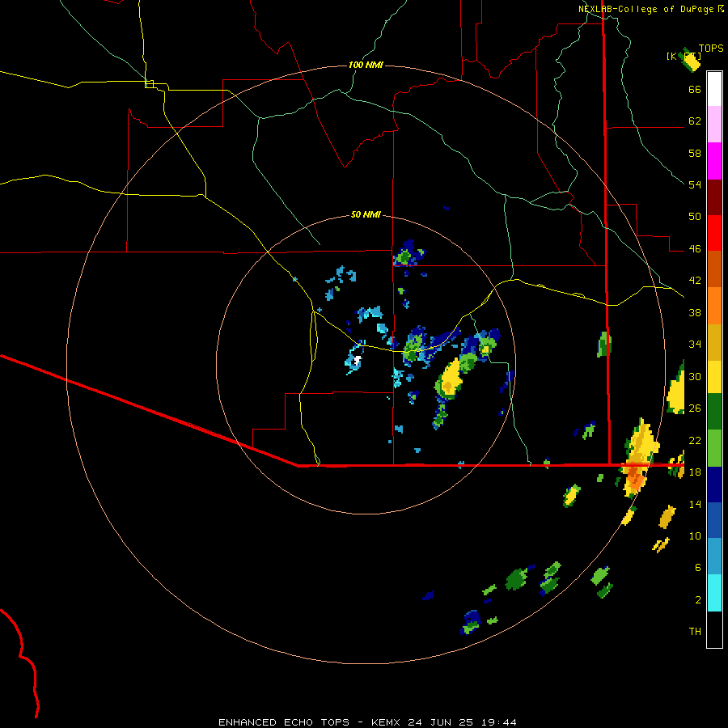Image resolution: width=728 pixels, height=728 pixels.
Task: Click the "2" legend value
Action: click(698, 600)
